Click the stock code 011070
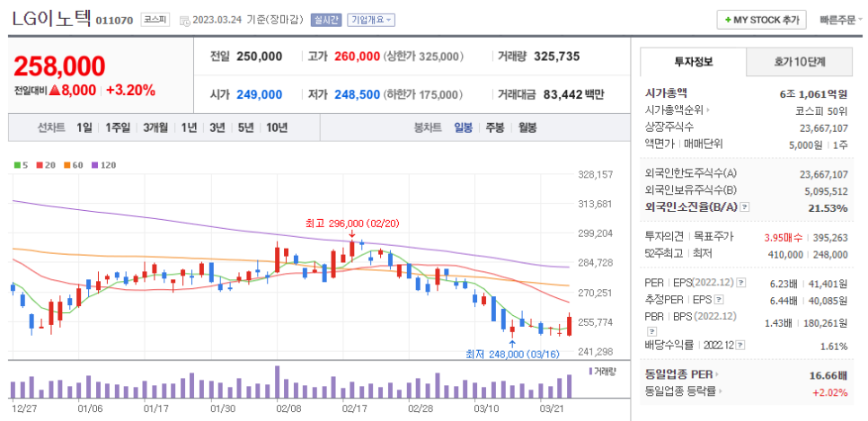Image resolution: width=868 pixels, height=421 pixels. (115, 21)
